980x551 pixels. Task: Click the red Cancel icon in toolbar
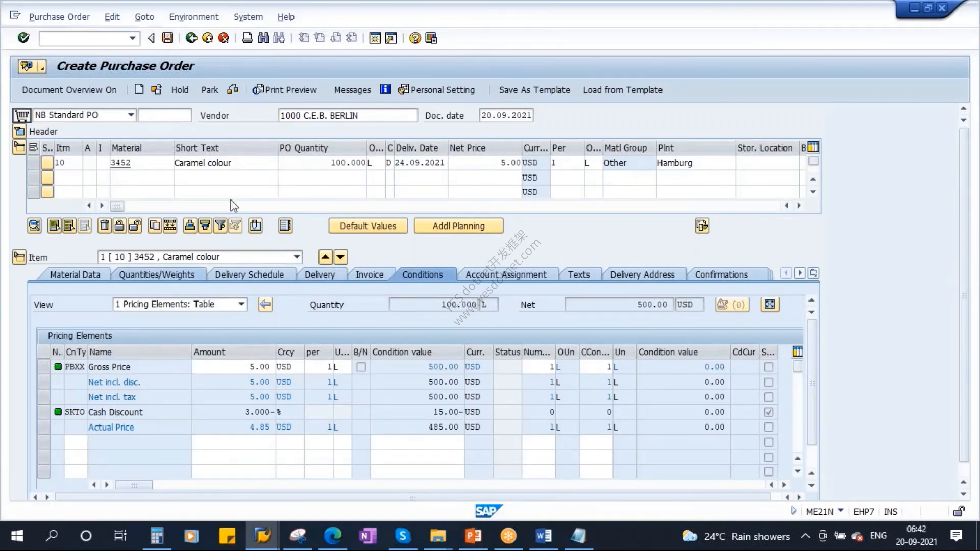[x=224, y=38]
